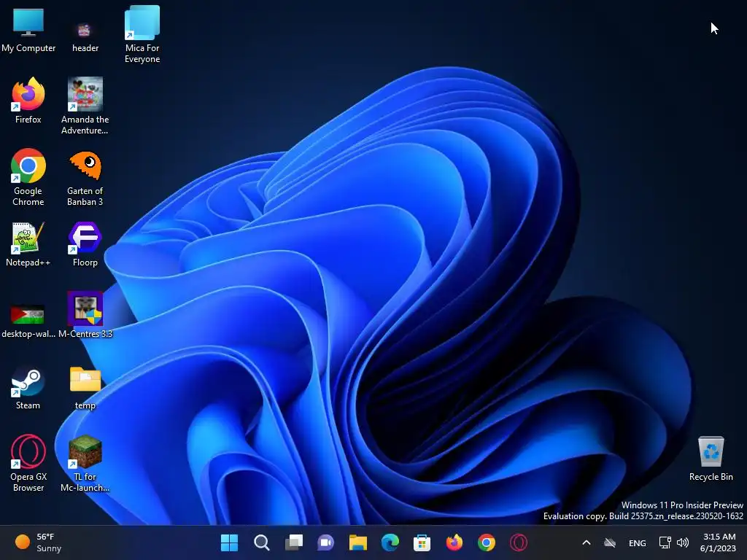This screenshot has width=747, height=560.
Task: Select the Mica For Everyone shortcut
Action: [x=142, y=34]
